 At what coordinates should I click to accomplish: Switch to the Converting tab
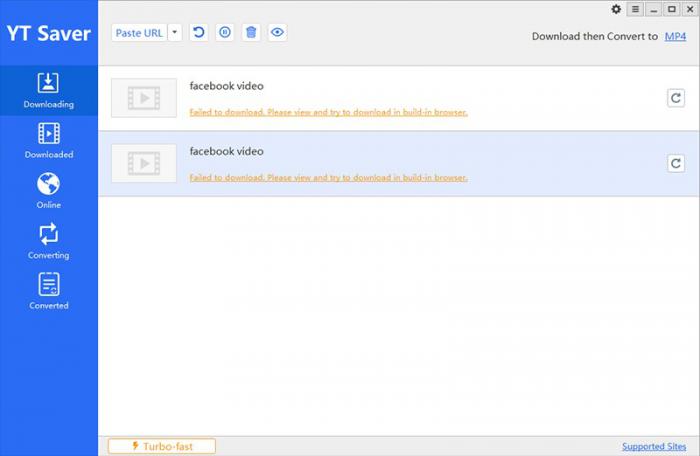pos(49,241)
